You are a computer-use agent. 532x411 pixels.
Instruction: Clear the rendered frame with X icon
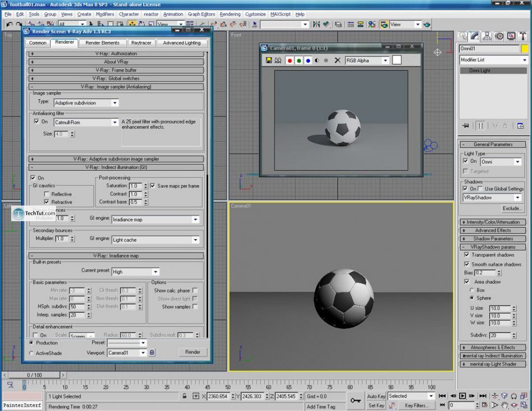337,60
